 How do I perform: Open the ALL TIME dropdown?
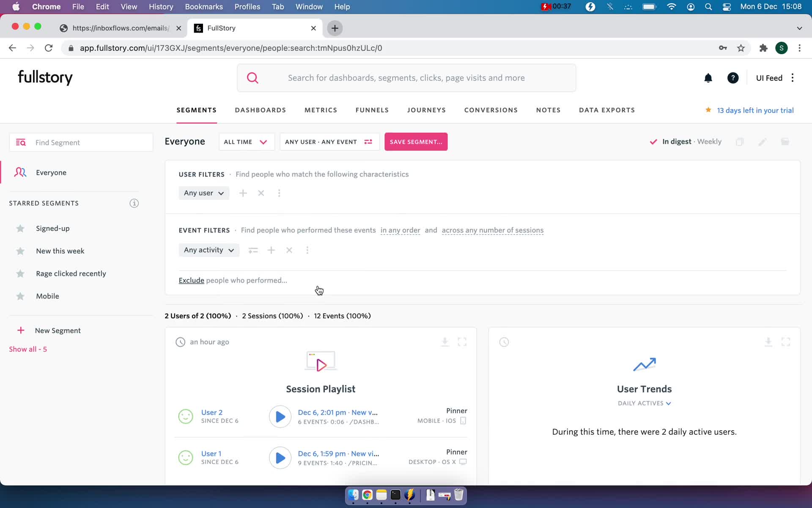coord(246,142)
